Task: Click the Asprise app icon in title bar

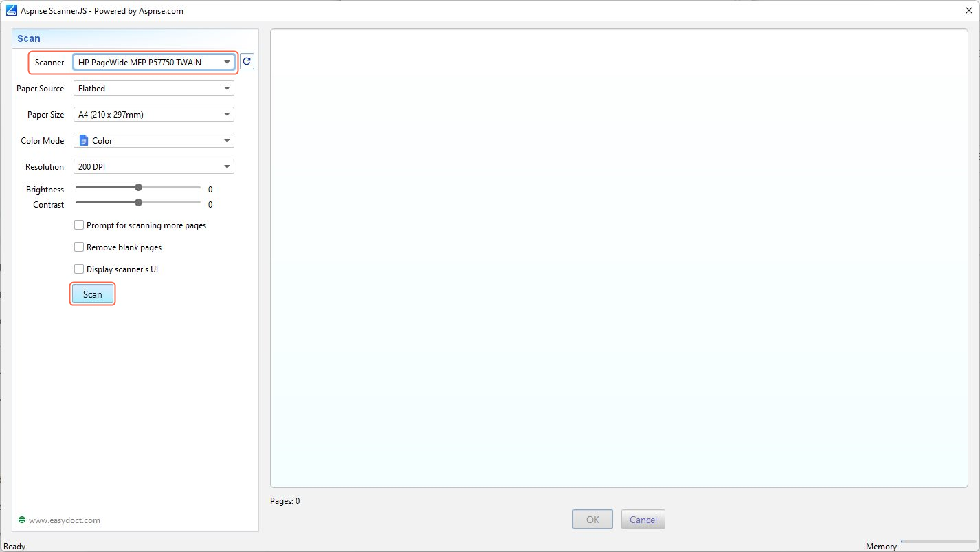Action: click(11, 10)
